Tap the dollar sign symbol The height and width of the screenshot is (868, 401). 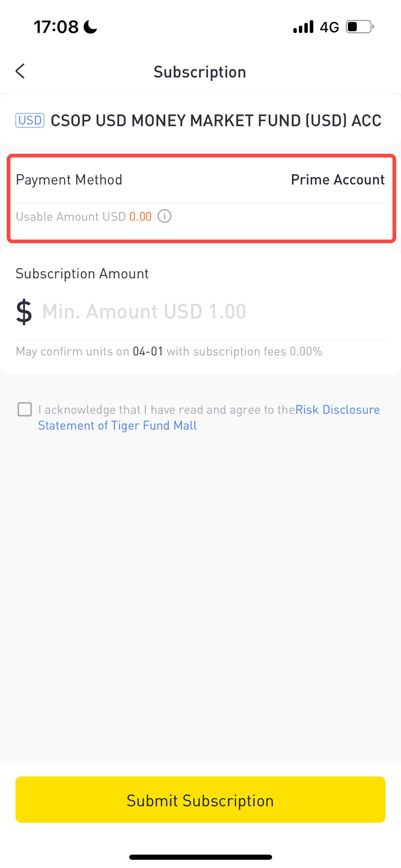pyautogui.click(x=24, y=312)
